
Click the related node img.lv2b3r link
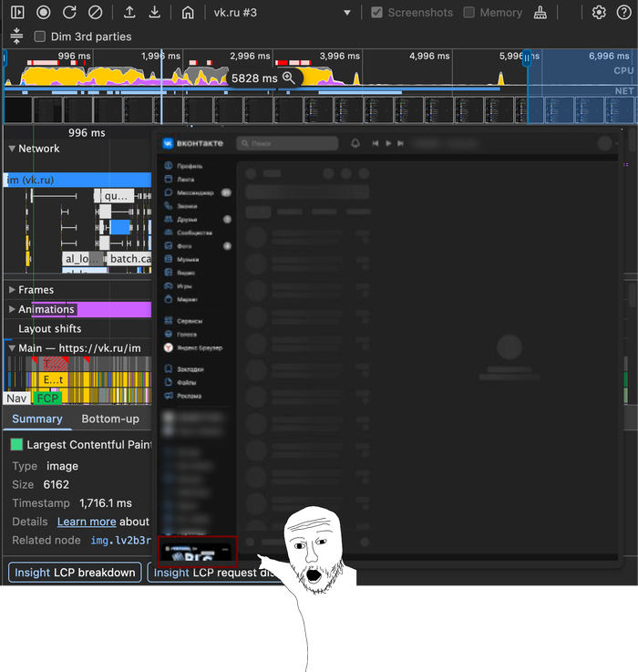point(121,540)
